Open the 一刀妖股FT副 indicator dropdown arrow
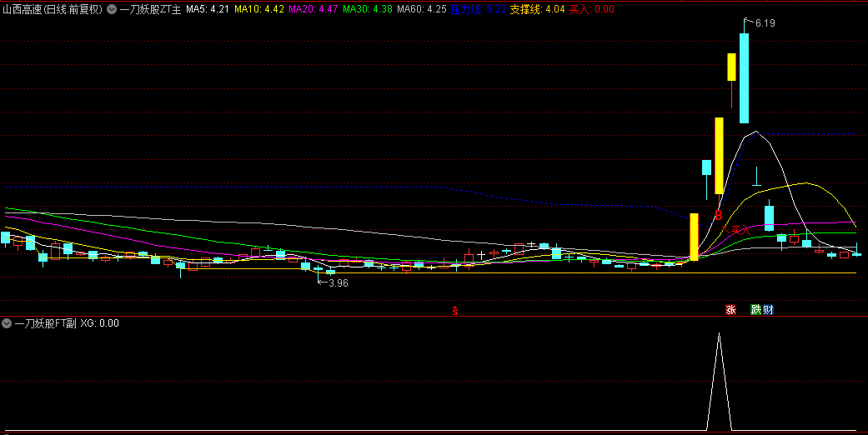The height and width of the screenshot is (435, 868). pos(7,323)
